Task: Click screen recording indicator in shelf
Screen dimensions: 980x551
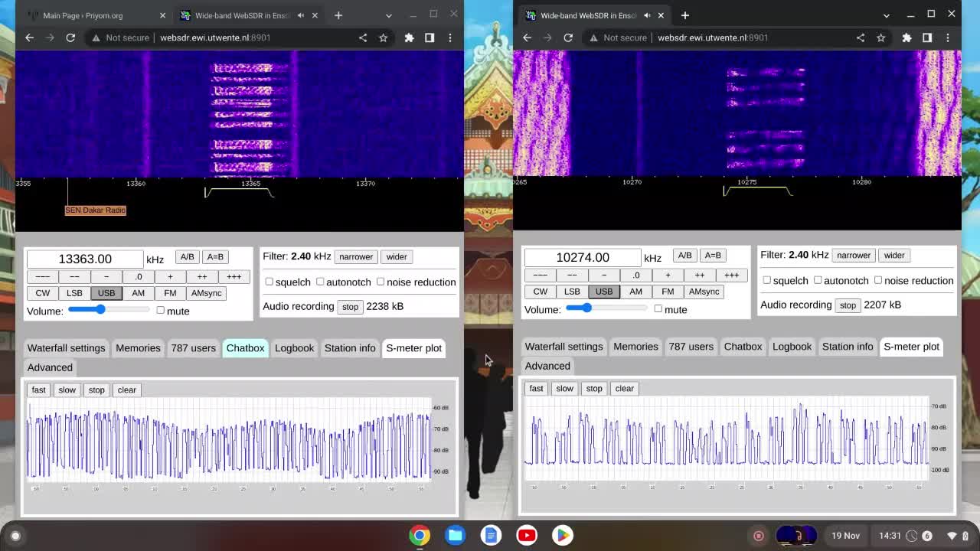Action: pos(759,536)
